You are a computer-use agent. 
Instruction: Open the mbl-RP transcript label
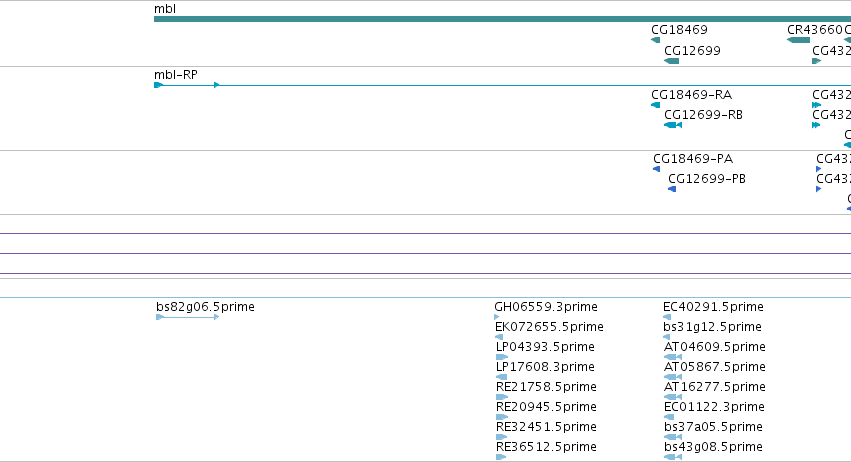[x=176, y=75]
